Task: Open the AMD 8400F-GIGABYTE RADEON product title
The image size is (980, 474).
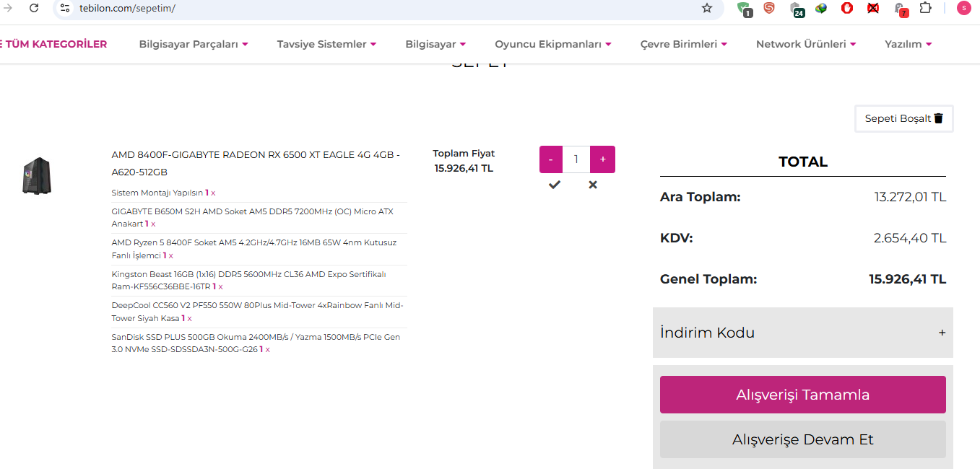Action: (x=256, y=163)
